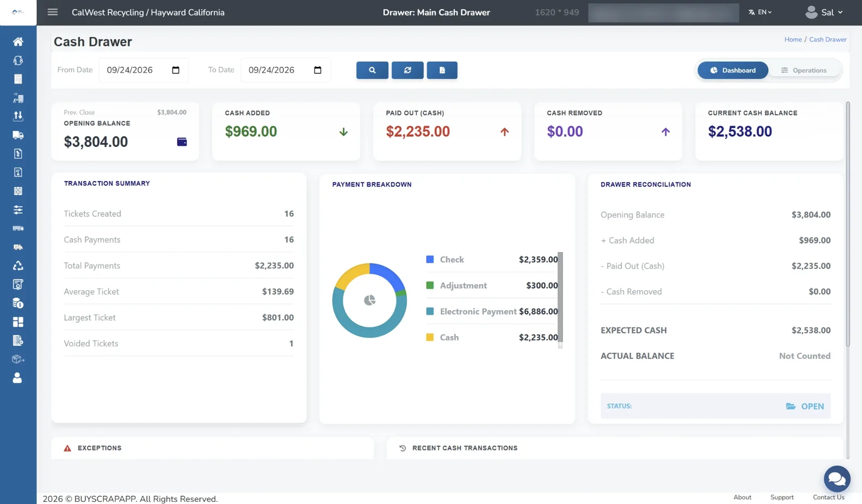Click the opening balance wallet icon
Viewport: 862px width, 504px height.
[x=182, y=142]
